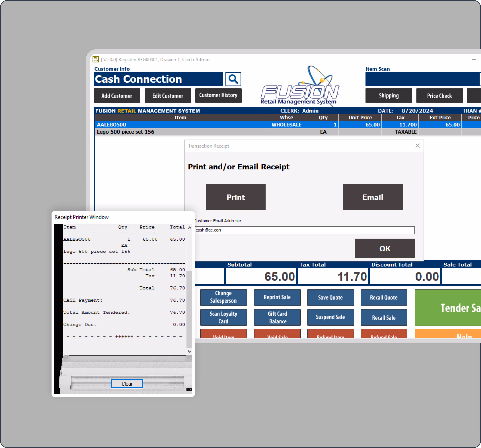View Customer History
The height and width of the screenshot is (448, 481).
(x=218, y=96)
